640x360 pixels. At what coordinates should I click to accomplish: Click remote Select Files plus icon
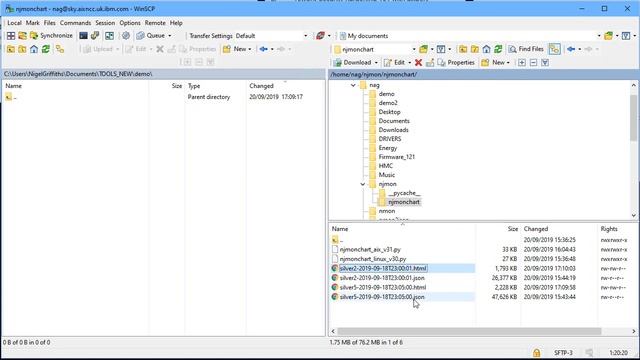tap(522, 62)
